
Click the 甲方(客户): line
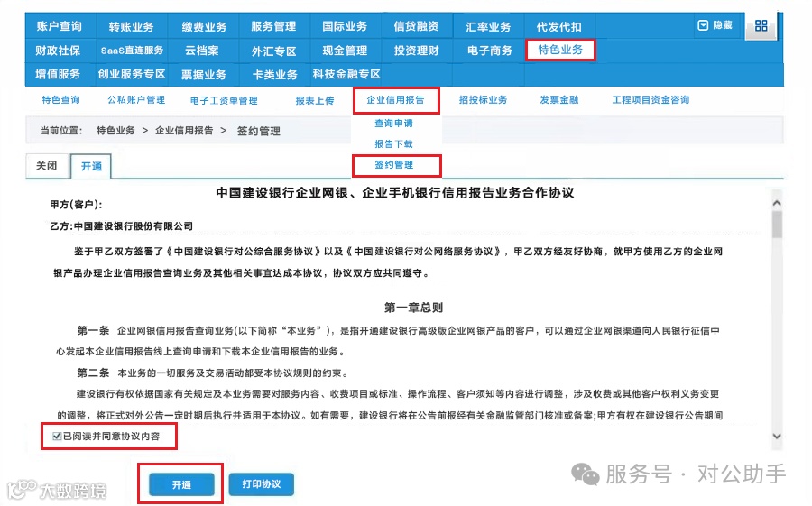pos(76,205)
